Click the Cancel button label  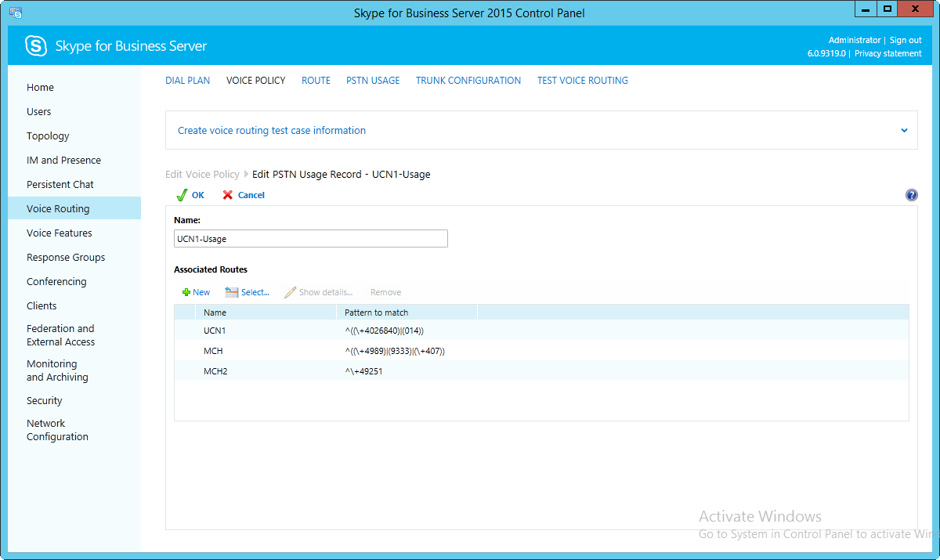(251, 195)
